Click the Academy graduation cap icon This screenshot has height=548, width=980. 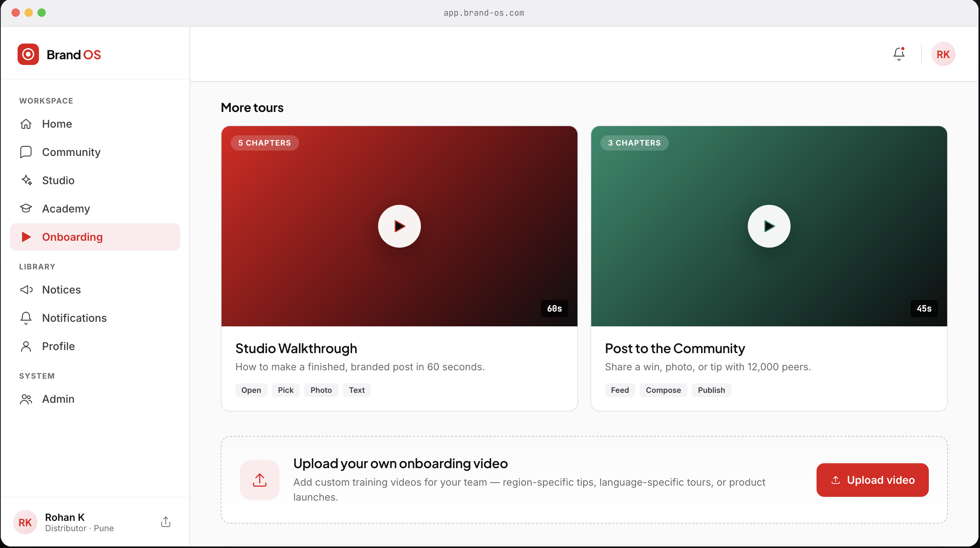[26, 209]
